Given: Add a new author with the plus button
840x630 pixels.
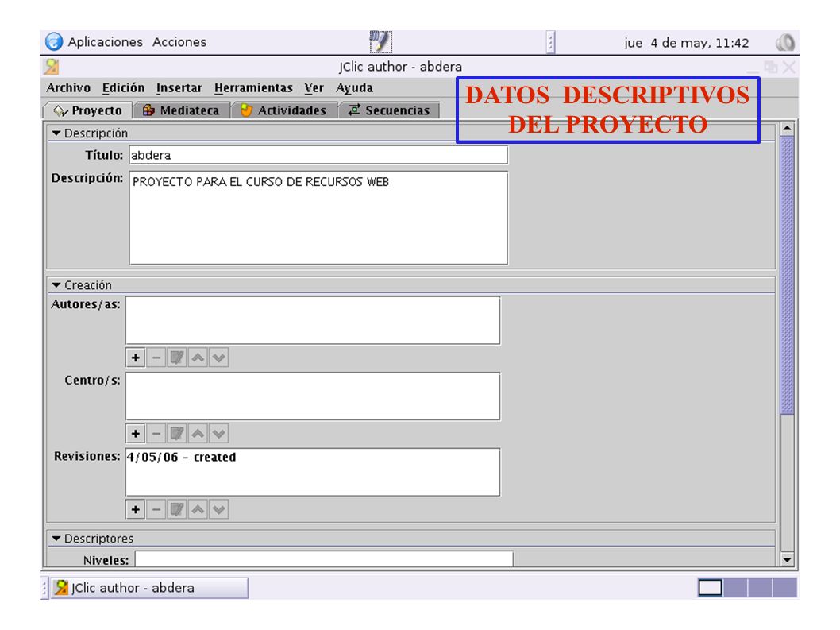Looking at the screenshot, I should coord(136,358).
